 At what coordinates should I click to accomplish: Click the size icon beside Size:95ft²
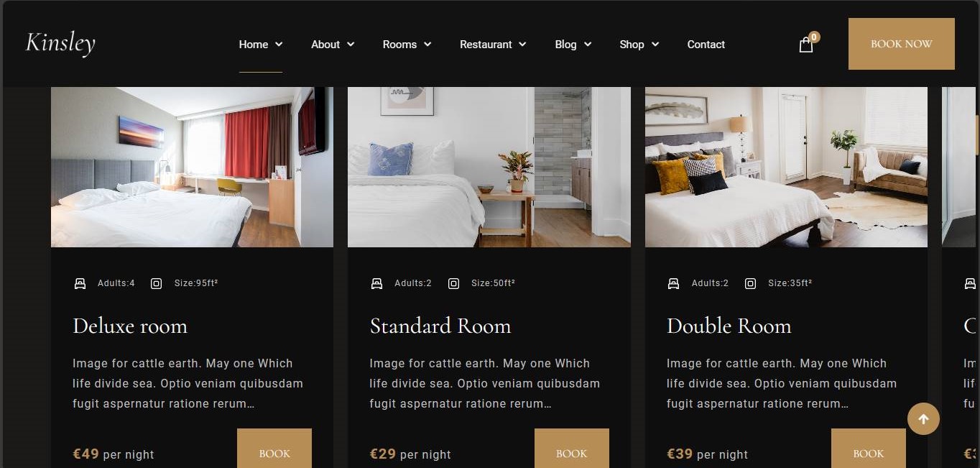[156, 283]
